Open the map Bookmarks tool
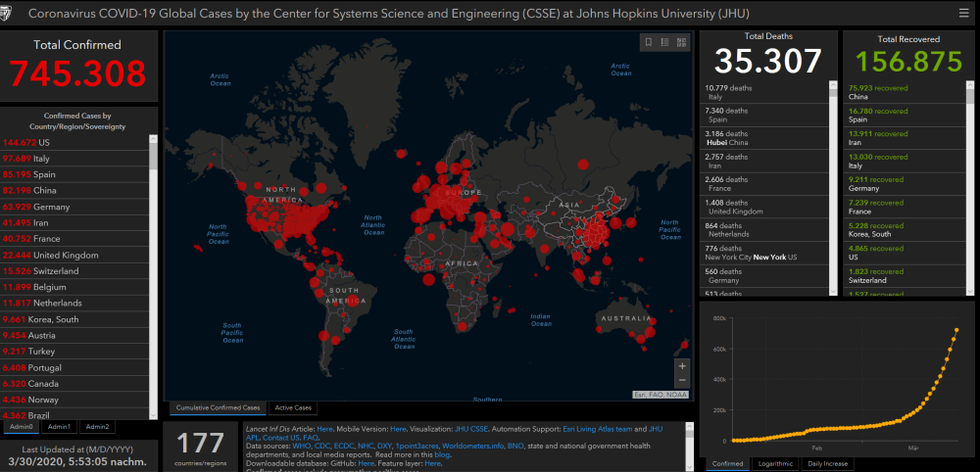 point(649,42)
